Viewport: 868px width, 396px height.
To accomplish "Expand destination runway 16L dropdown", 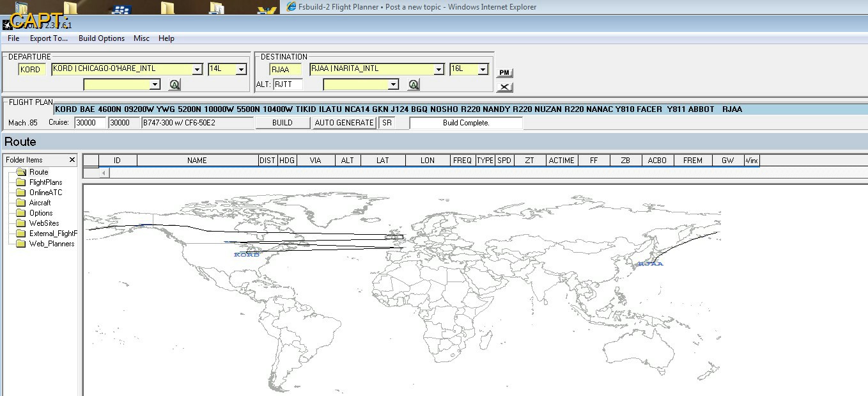I will click(x=483, y=69).
